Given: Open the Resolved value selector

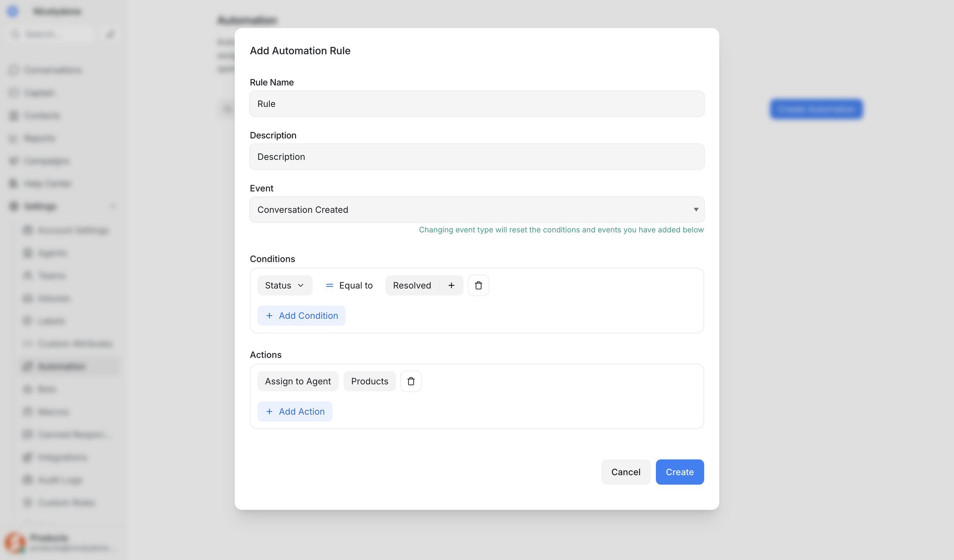Looking at the screenshot, I should click(x=412, y=285).
